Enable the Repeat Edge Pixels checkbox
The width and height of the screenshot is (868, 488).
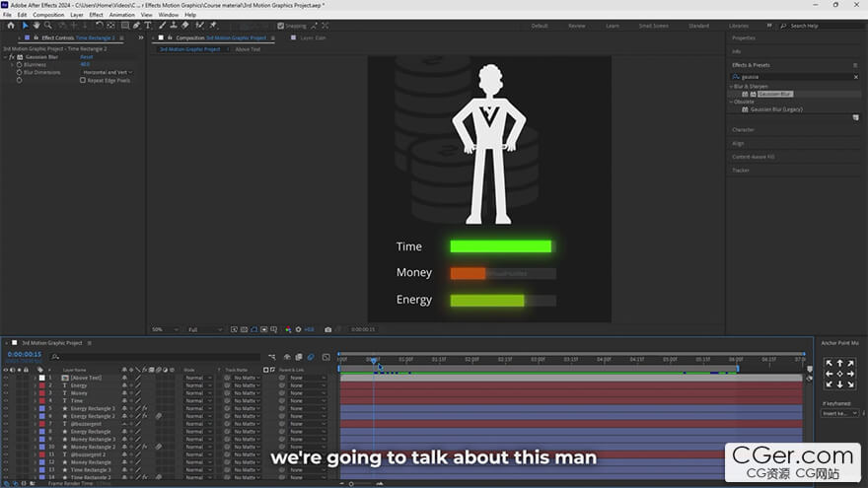pyautogui.click(x=83, y=80)
